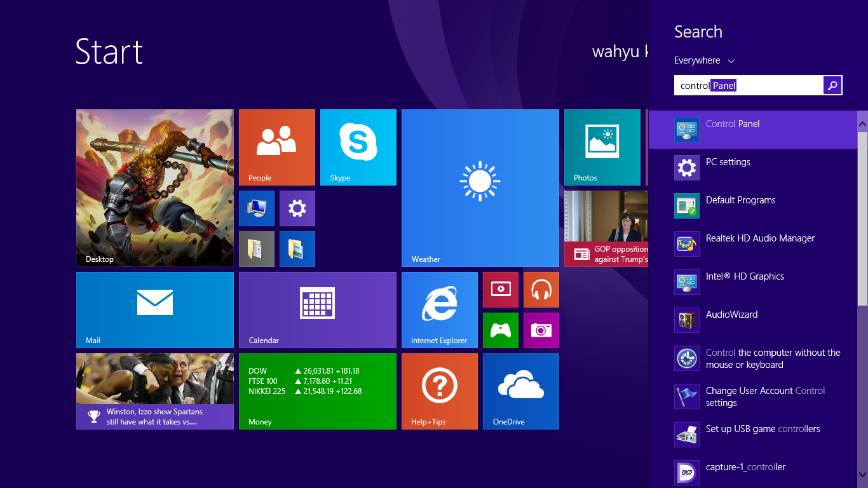
Task: Open the People tile
Action: point(277,147)
